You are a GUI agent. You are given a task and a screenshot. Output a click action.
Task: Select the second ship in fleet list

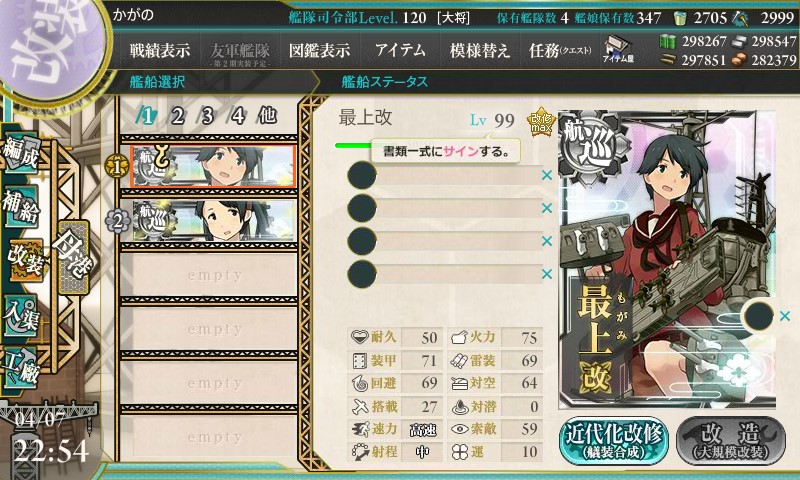(x=214, y=220)
